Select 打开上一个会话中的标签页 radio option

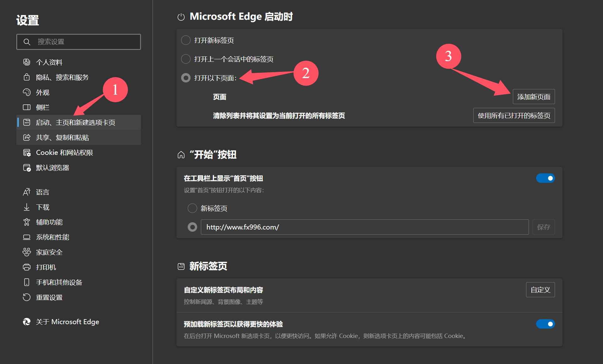coord(186,59)
